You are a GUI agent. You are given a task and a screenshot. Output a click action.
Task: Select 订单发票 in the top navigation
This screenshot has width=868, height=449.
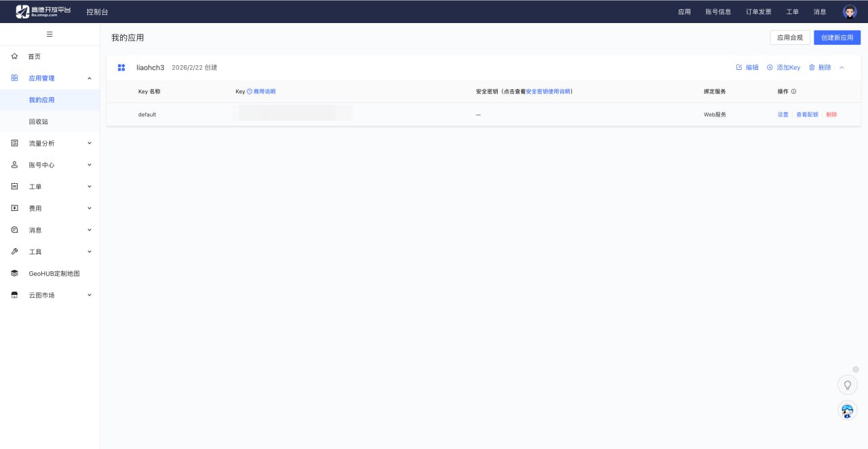coord(758,12)
